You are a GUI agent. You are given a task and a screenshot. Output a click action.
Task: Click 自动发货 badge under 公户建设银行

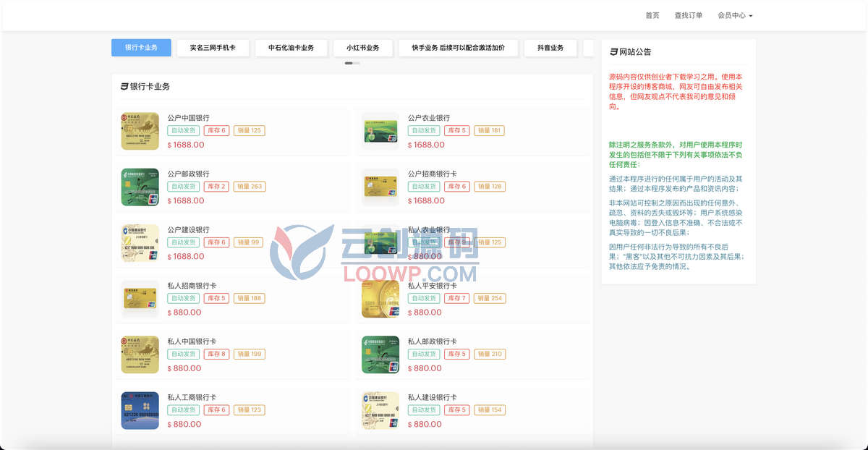(183, 242)
